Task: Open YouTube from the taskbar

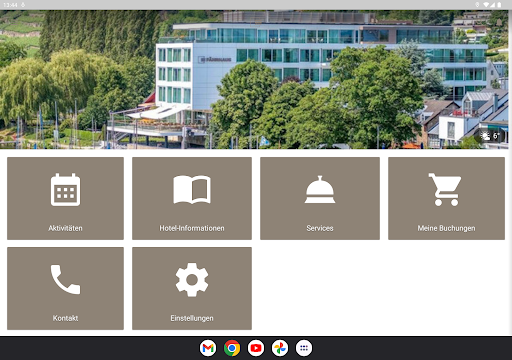Action: click(256, 348)
